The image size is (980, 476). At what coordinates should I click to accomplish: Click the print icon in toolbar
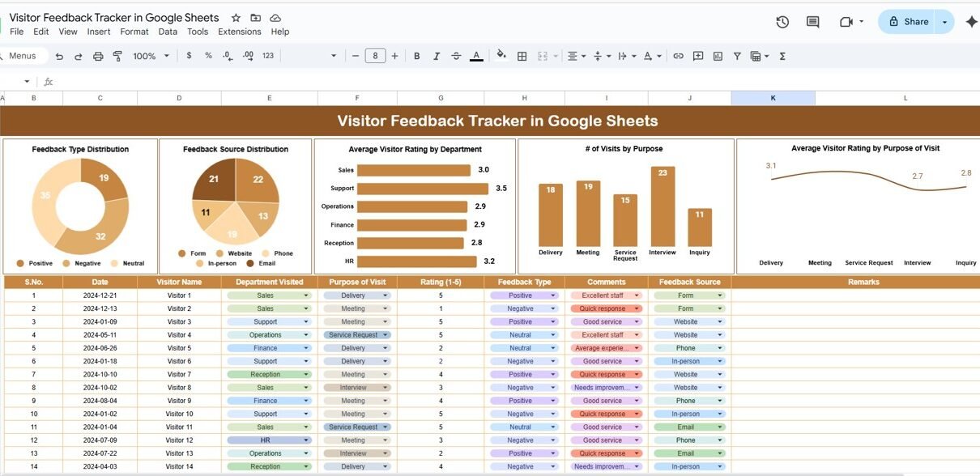[98, 56]
